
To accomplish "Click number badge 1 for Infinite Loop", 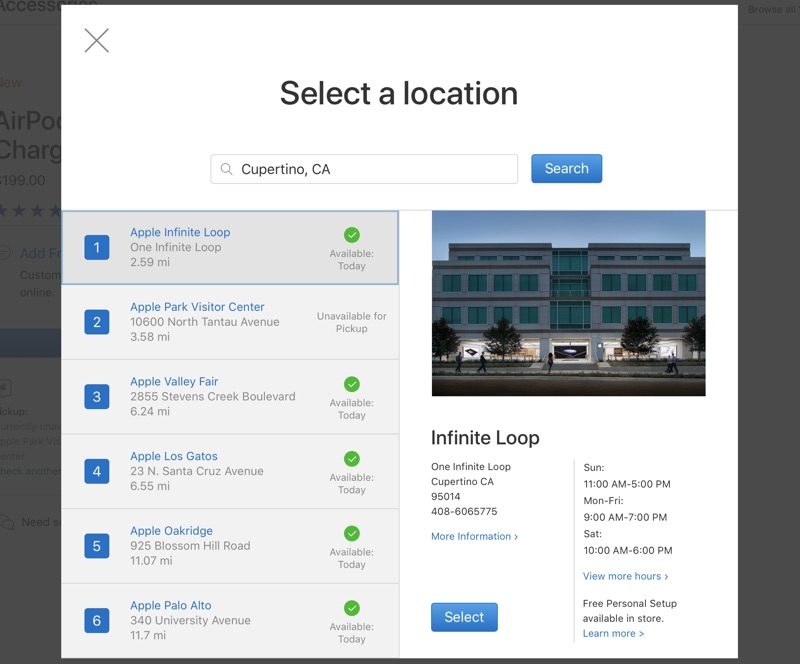I will 96,248.
